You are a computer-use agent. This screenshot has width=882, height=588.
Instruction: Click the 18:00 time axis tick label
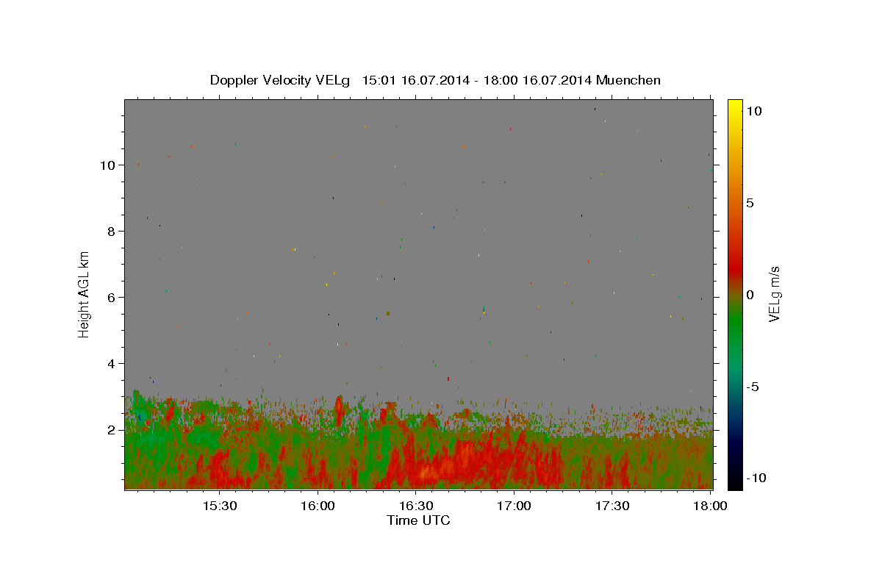(711, 506)
